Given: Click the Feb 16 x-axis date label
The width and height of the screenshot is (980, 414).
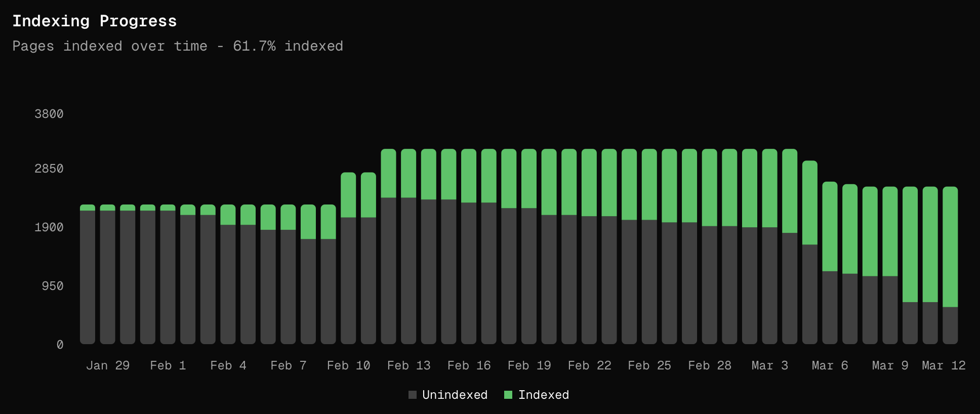Looking at the screenshot, I should [x=469, y=365].
